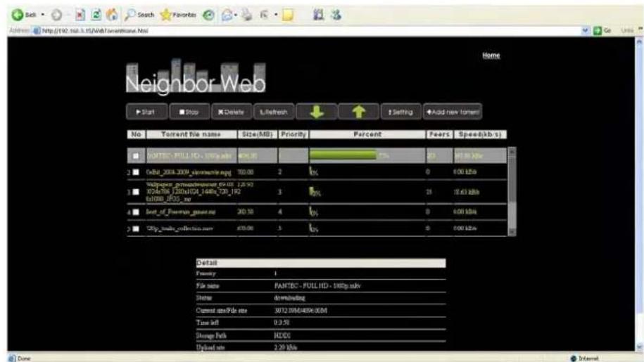Expand the Mail icon dropdown arrow
The image size is (644, 362).
pos(236,15)
